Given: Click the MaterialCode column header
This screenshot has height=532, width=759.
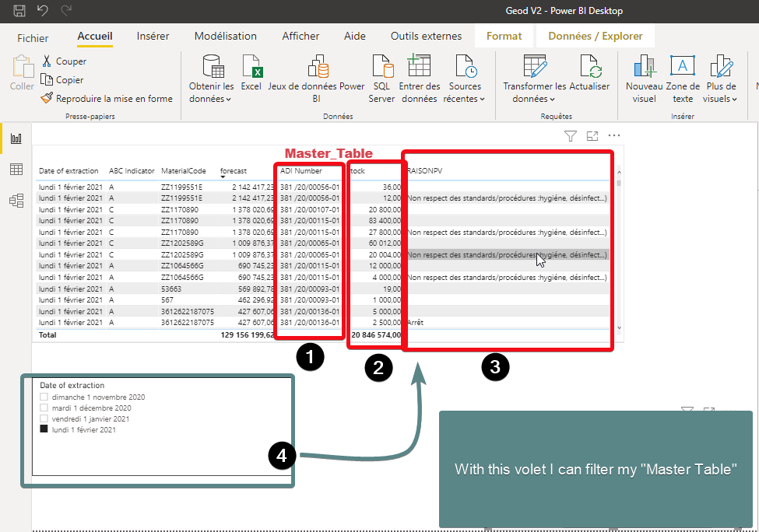Looking at the screenshot, I should [184, 171].
